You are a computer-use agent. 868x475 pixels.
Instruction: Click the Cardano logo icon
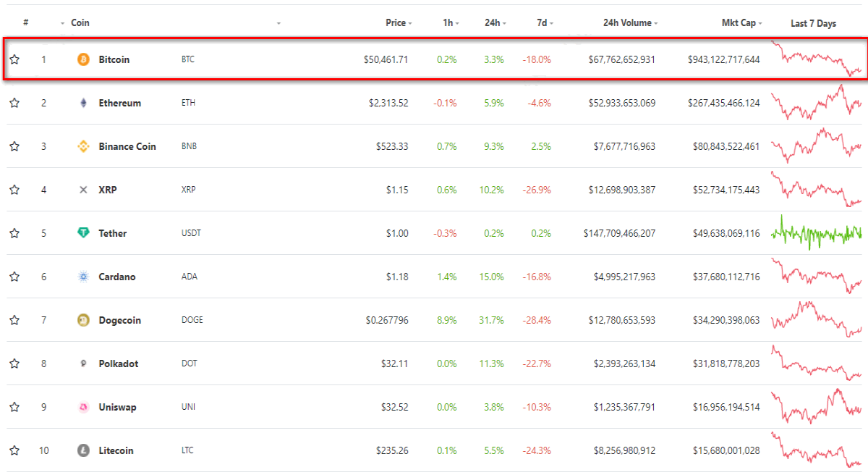coord(83,277)
